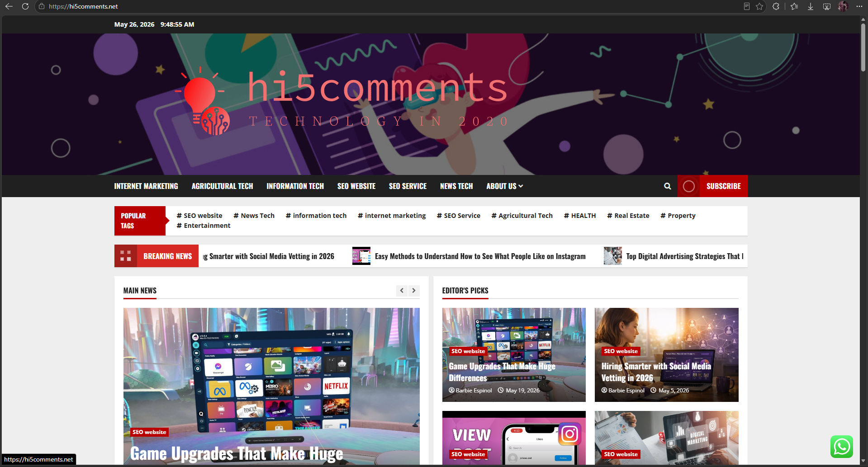Open Internet Marketing menu item
The width and height of the screenshot is (868, 467).
click(x=146, y=186)
